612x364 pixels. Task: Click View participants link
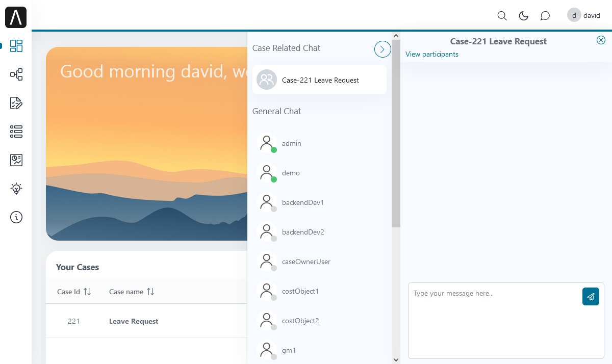[432, 54]
